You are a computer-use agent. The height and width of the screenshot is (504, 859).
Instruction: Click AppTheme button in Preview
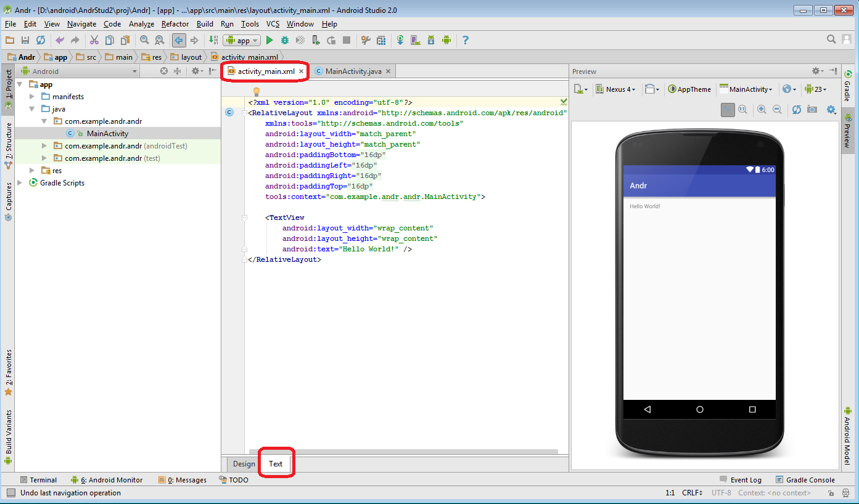pos(689,89)
